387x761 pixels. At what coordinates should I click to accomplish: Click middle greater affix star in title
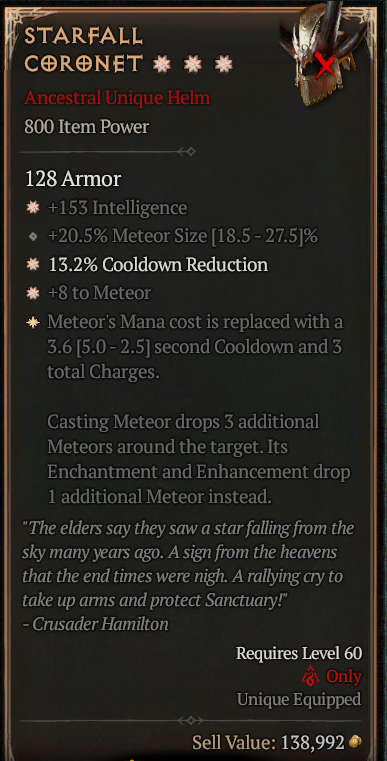[x=193, y=64]
